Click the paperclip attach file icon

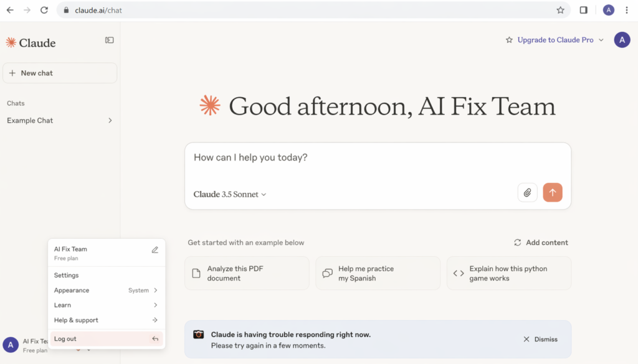pyautogui.click(x=527, y=193)
